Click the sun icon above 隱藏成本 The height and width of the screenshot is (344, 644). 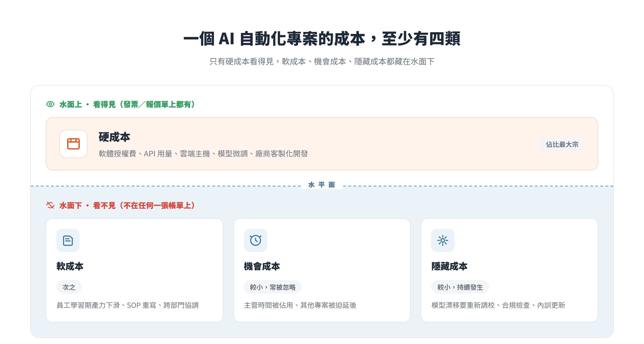[443, 240]
